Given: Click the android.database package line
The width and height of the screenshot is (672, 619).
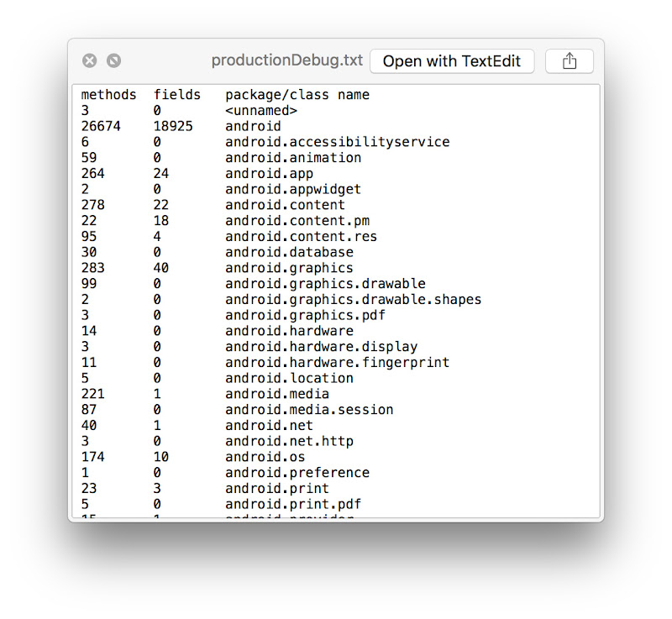Looking at the screenshot, I should pos(289,252).
